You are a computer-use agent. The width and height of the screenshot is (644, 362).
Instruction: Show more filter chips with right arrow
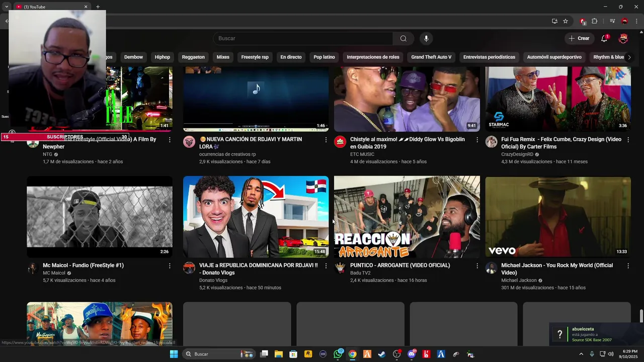[x=629, y=57]
